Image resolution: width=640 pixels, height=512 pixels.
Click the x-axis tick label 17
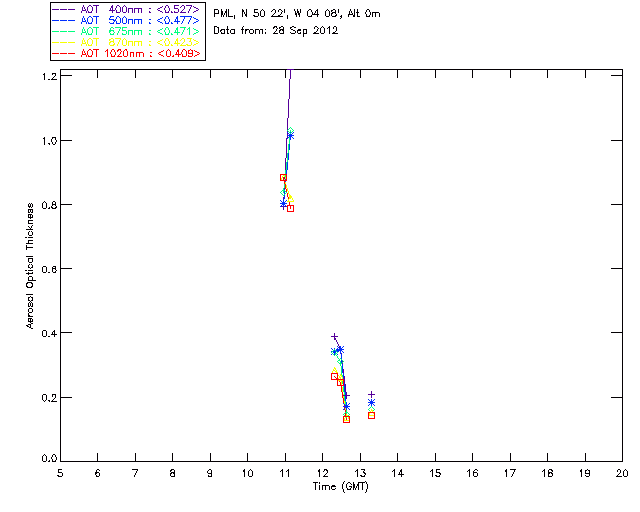click(510, 473)
